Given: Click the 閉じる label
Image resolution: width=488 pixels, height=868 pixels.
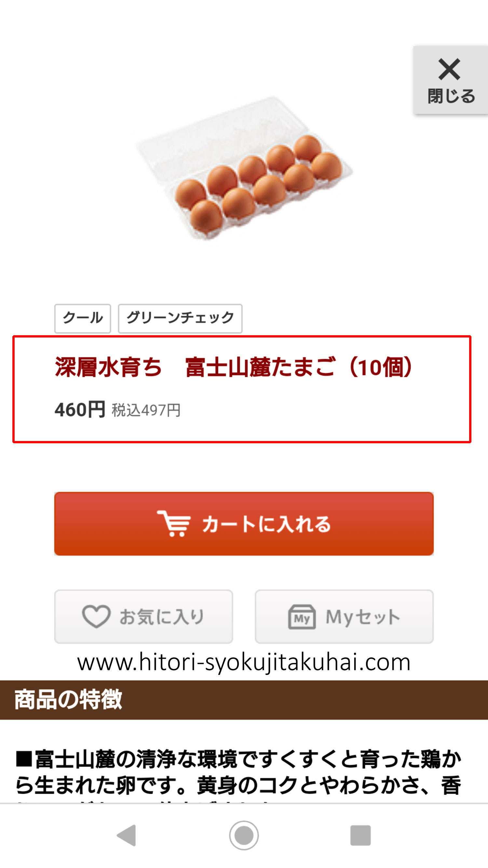Looking at the screenshot, I should coord(451,96).
